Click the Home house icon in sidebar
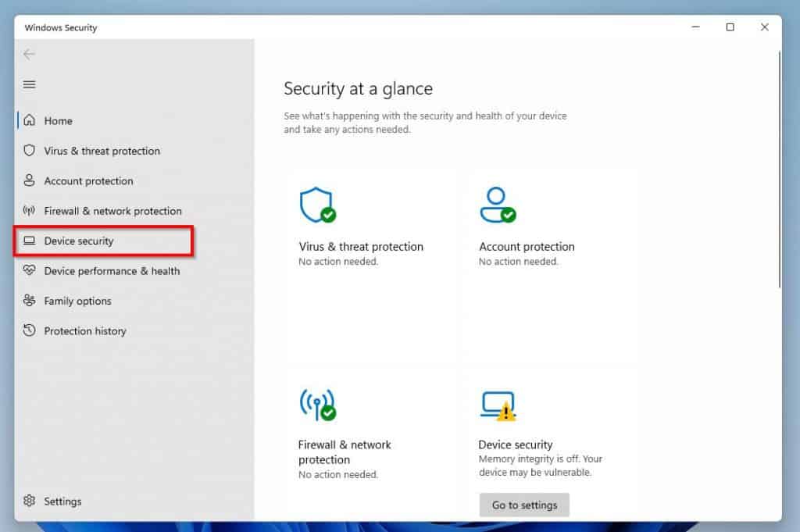This screenshot has height=532, width=800. click(x=30, y=120)
